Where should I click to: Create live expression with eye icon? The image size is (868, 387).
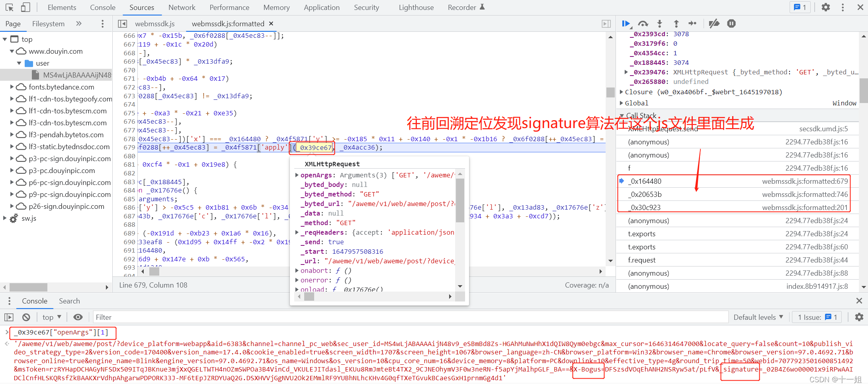78,317
